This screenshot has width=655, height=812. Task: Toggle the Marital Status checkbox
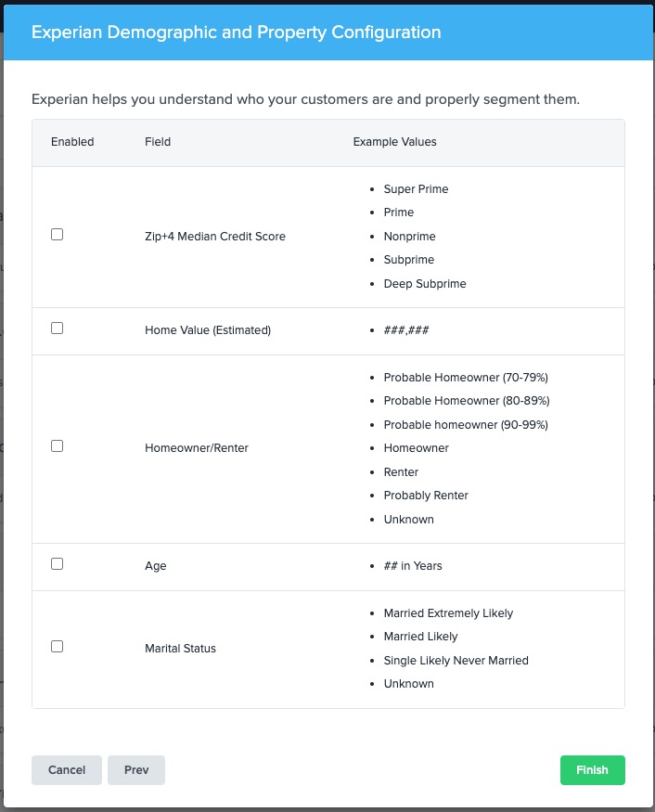tap(57, 646)
